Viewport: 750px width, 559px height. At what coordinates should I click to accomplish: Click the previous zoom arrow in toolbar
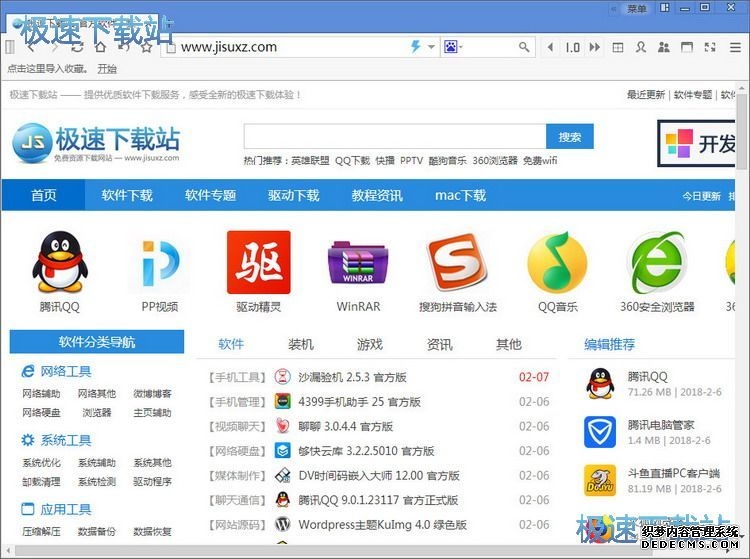coord(551,47)
